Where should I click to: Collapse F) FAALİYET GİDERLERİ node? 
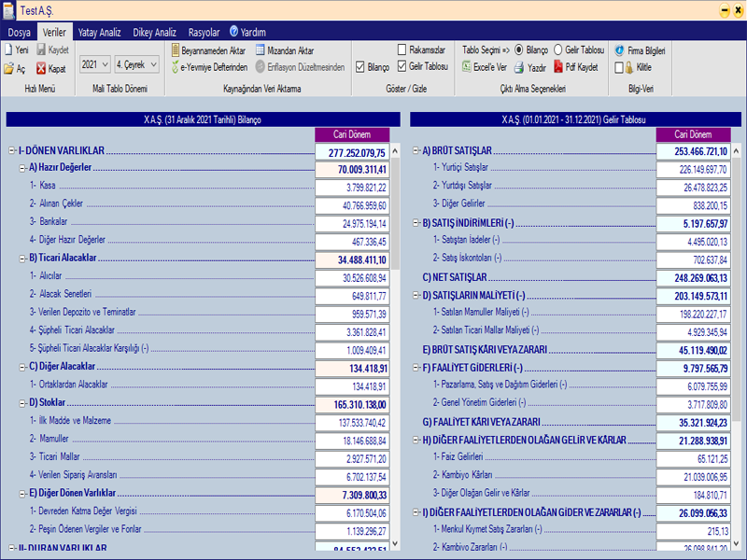416,368
